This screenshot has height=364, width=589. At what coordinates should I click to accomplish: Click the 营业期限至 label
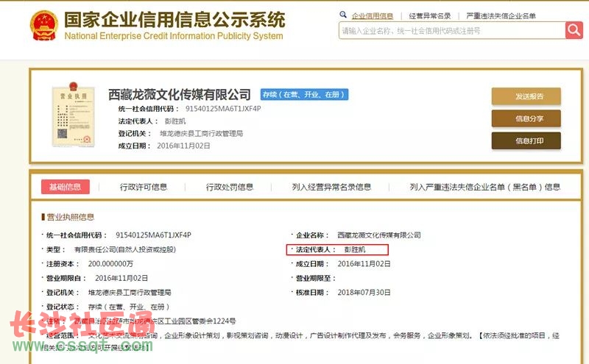click(315, 278)
